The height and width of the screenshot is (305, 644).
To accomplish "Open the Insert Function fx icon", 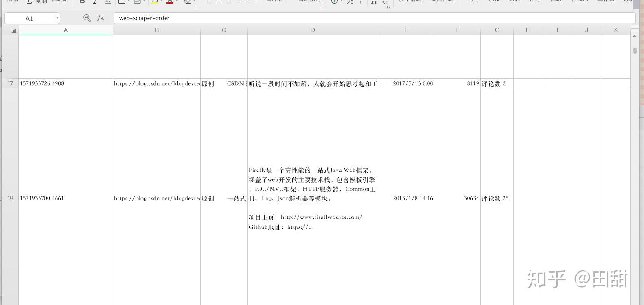I will [x=101, y=18].
